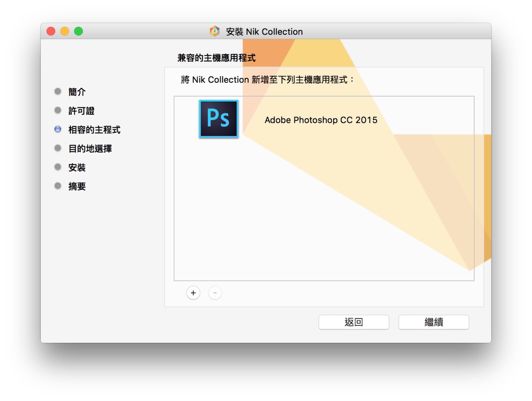Screen dimensions: 532x401
Task: Click the green zoom window button
Action: tap(78, 31)
